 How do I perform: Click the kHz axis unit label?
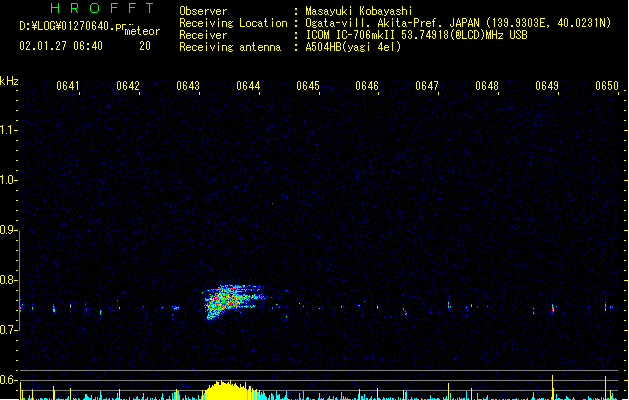tap(9, 81)
